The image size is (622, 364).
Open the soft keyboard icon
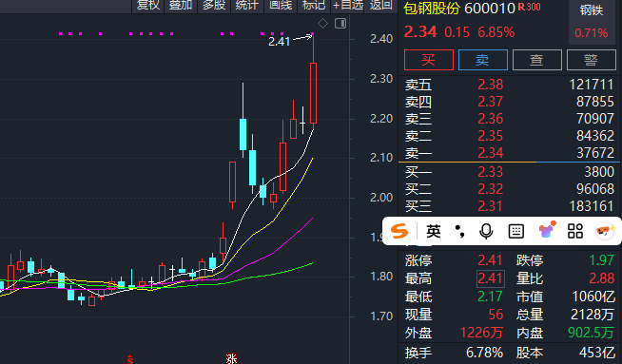click(516, 231)
